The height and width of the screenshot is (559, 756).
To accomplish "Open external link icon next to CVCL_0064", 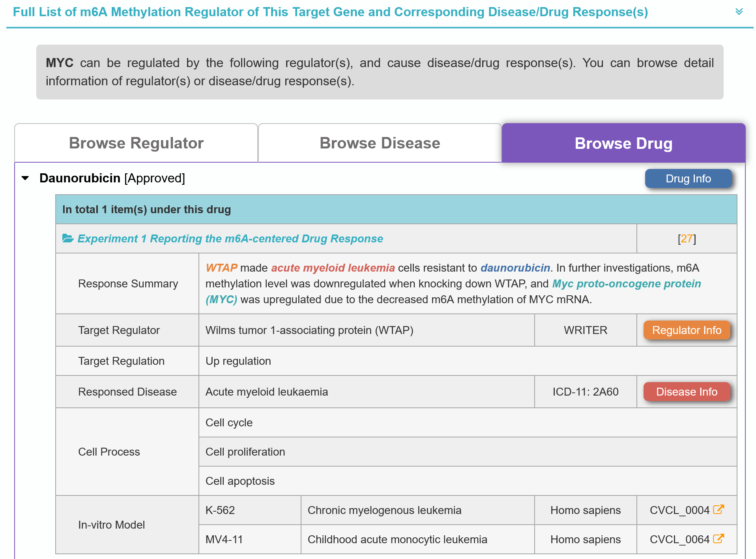I will (x=719, y=539).
